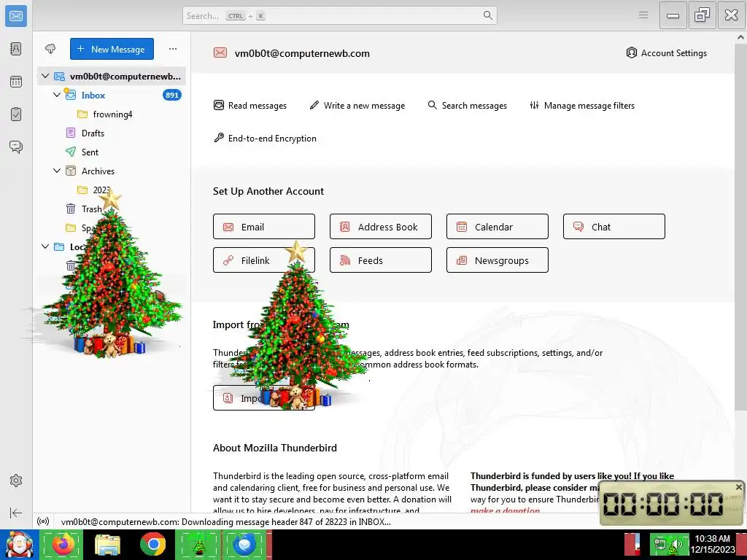
Task: Launch Chrome from the taskbar
Action: [153, 544]
